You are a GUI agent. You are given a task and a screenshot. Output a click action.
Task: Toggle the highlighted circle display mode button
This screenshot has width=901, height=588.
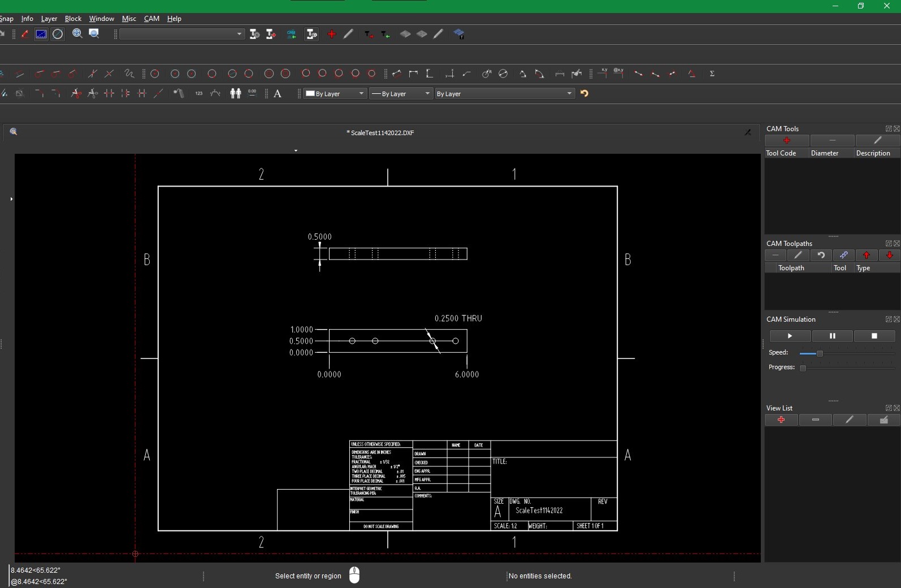point(58,34)
